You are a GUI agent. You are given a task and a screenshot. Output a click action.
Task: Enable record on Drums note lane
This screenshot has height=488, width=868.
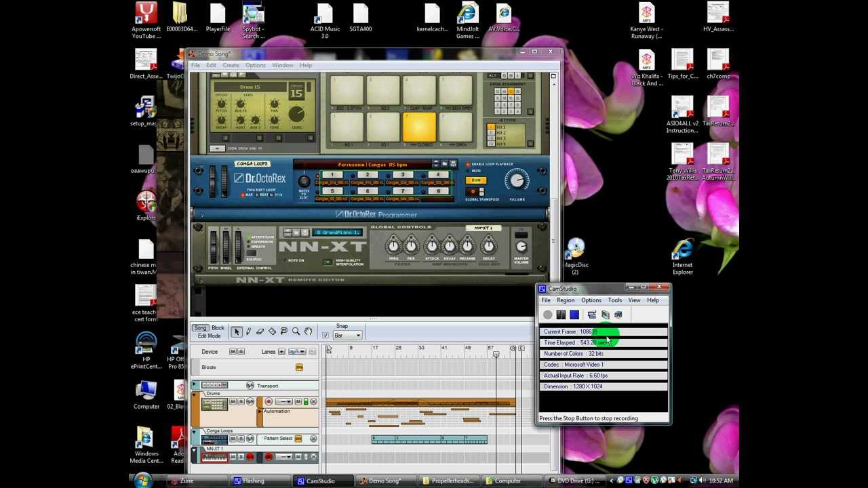pos(269,402)
